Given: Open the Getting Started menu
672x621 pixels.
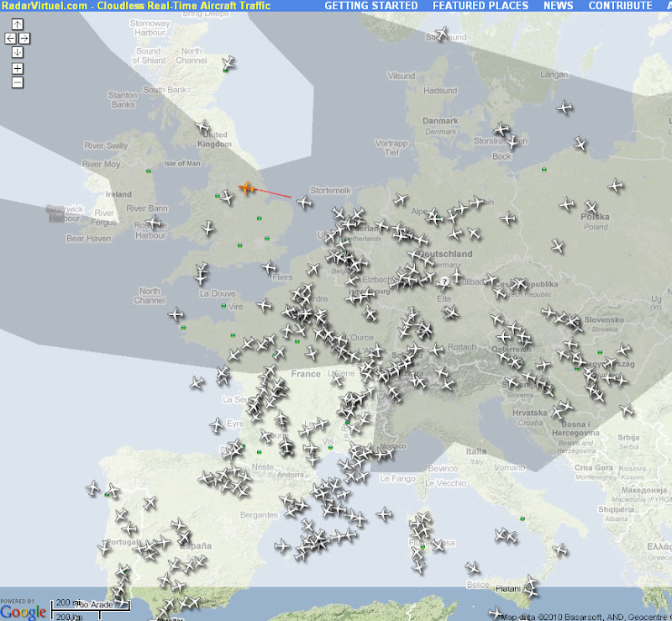Looking at the screenshot, I should [370, 6].
